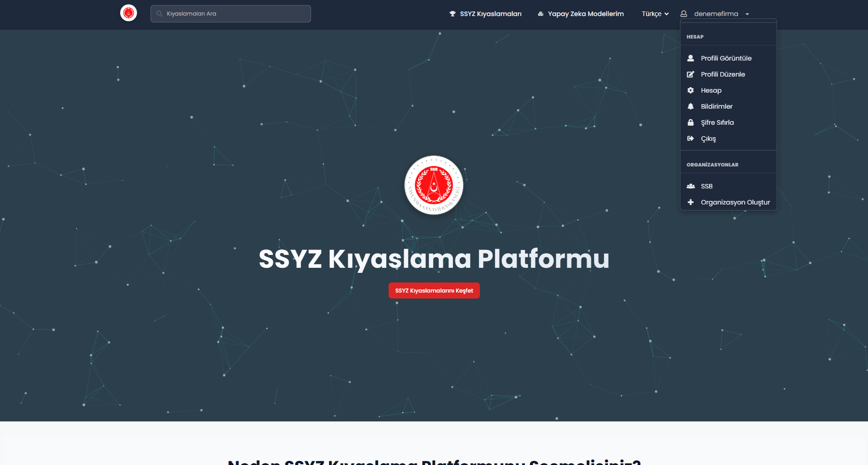Click the group icon beside SSB organization

coord(690,186)
